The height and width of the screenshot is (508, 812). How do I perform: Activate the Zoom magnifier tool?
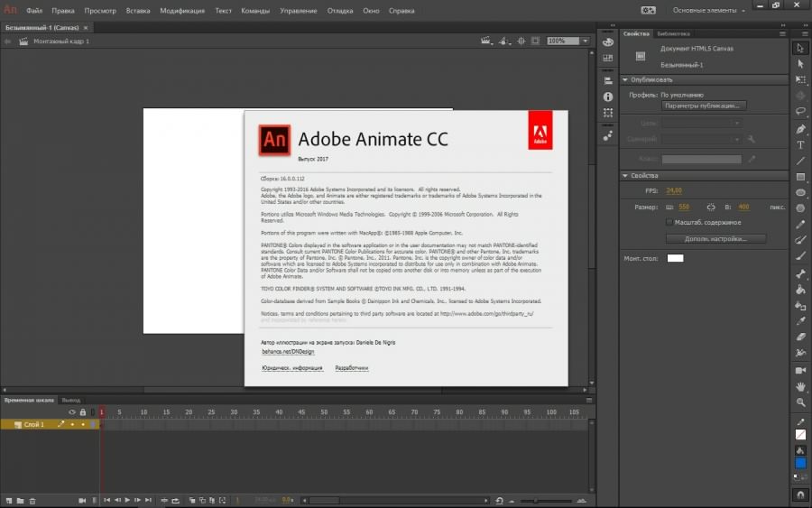click(800, 402)
